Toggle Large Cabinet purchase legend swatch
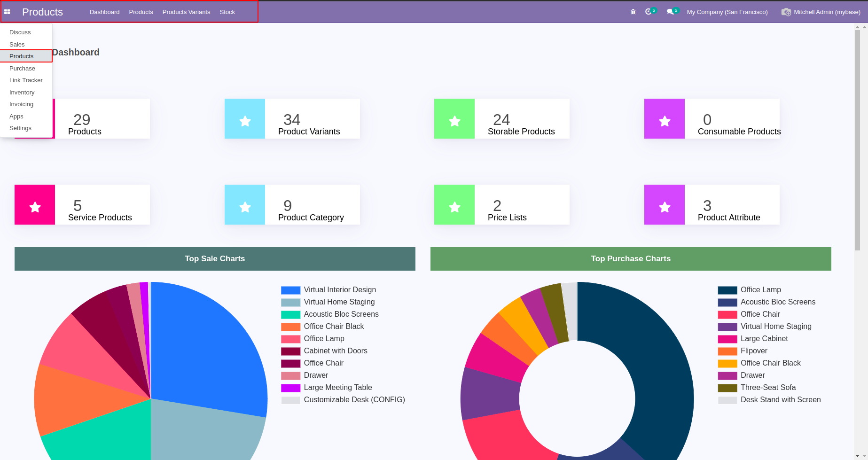This screenshot has height=460, width=868. [727, 339]
